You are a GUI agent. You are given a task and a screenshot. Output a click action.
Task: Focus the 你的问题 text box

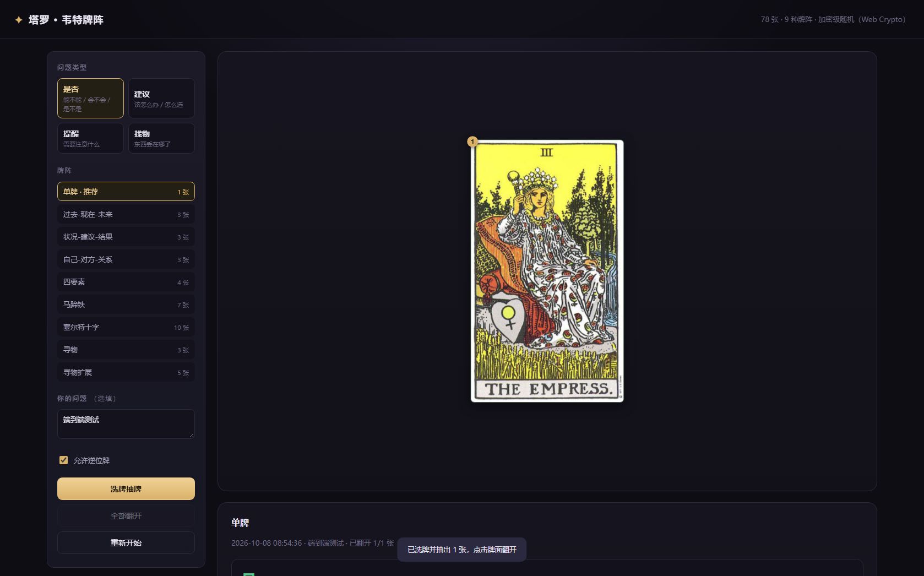(126, 424)
